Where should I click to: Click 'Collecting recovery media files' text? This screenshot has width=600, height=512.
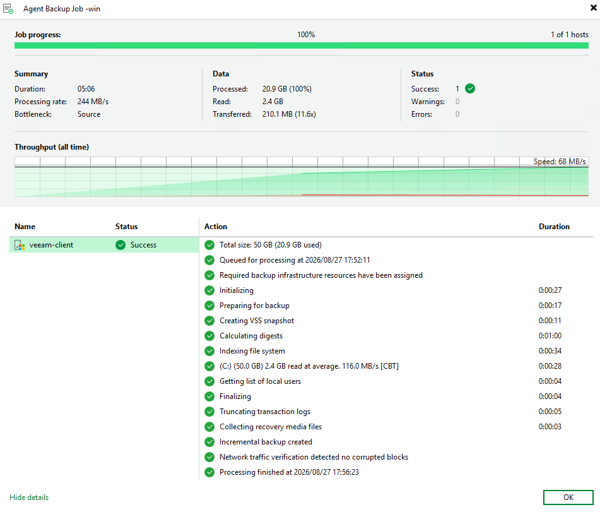[271, 427]
